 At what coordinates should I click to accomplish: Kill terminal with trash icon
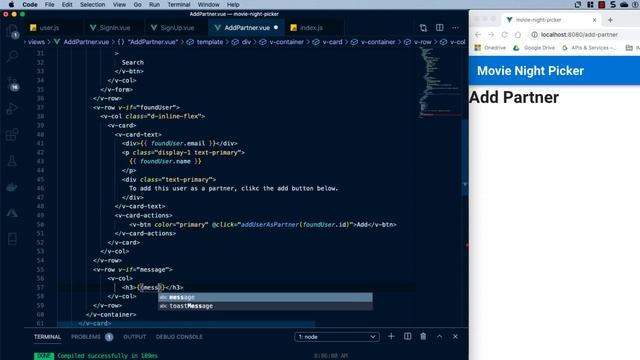click(423, 336)
